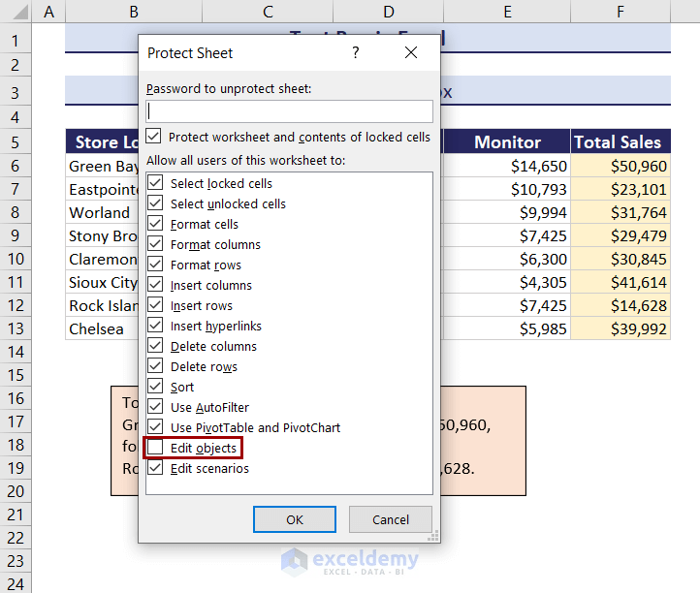Toggle the Format columns checkbox
Viewport: 700px width, 593px height.
tap(155, 244)
